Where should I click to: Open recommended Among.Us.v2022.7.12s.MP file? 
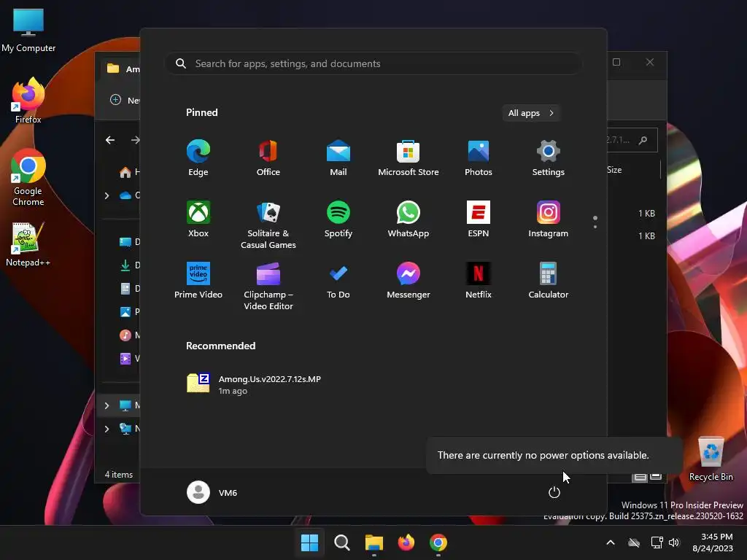(x=254, y=384)
